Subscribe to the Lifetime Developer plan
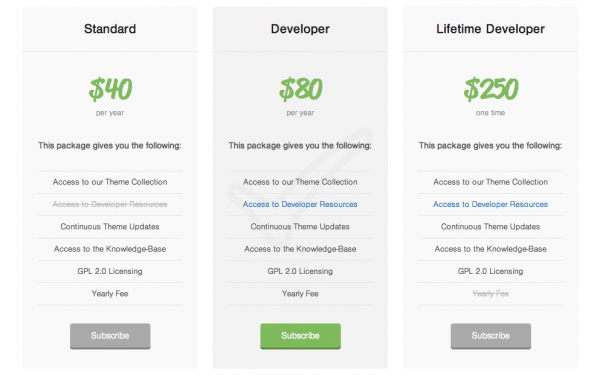Screen dimensions: 600x382 click(491, 336)
